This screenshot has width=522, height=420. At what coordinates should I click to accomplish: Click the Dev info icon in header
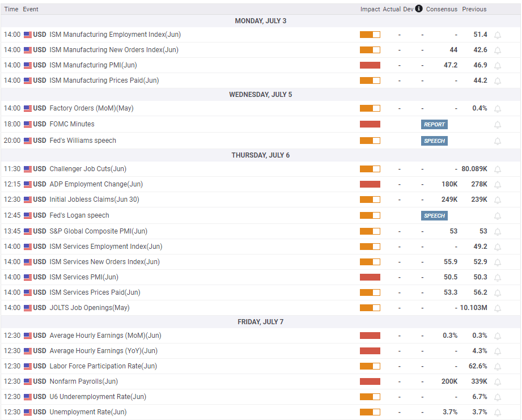[419, 9]
